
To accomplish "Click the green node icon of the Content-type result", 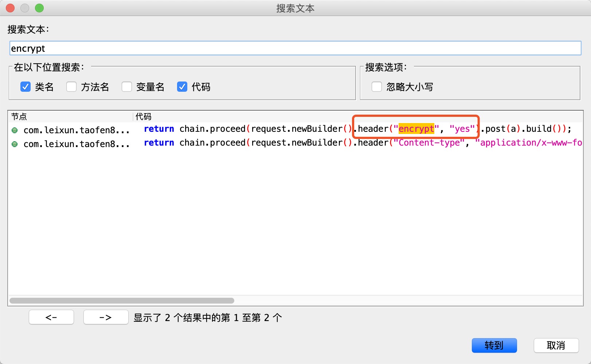I will click(x=15, y=144).
